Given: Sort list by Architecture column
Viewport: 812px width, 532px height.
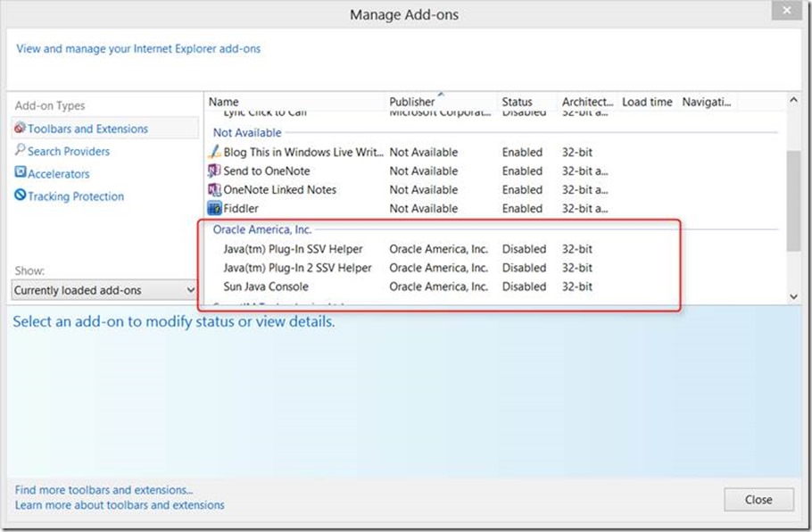Looking at the screenshot, I should click(588, 102).
